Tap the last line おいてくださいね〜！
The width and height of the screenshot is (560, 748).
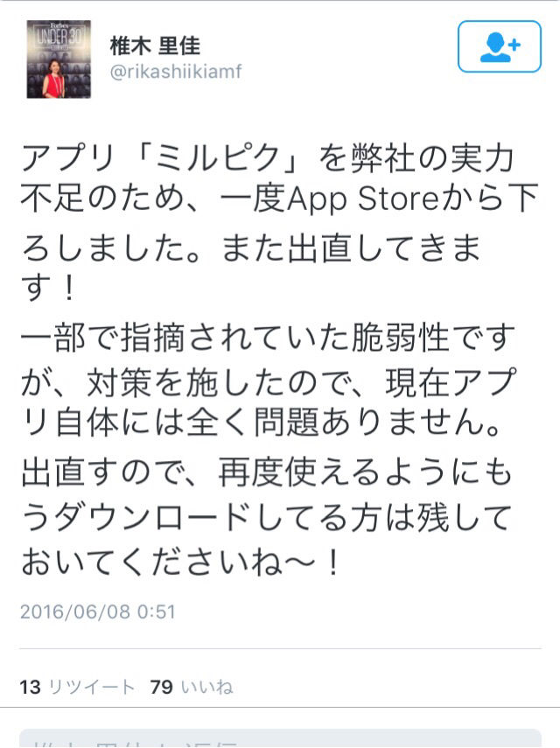[180, 562]
